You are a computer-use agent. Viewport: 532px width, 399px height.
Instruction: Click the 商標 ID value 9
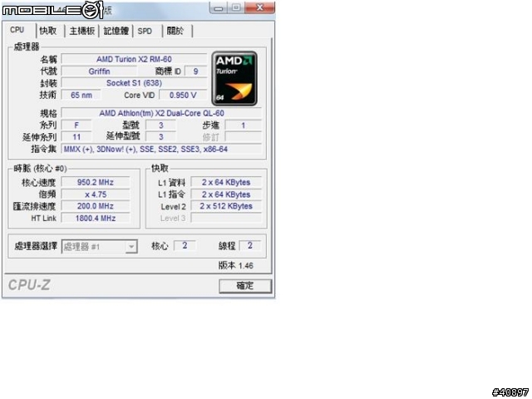point(196,71)
